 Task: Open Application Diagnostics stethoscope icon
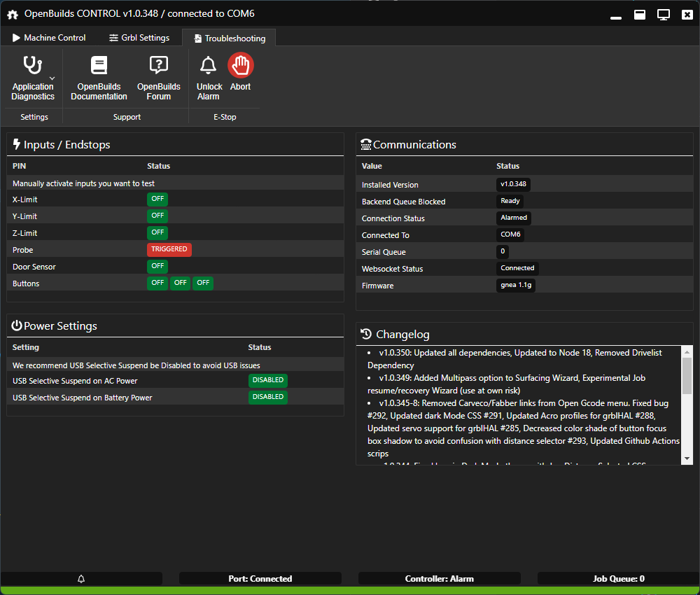coord(32,66)
